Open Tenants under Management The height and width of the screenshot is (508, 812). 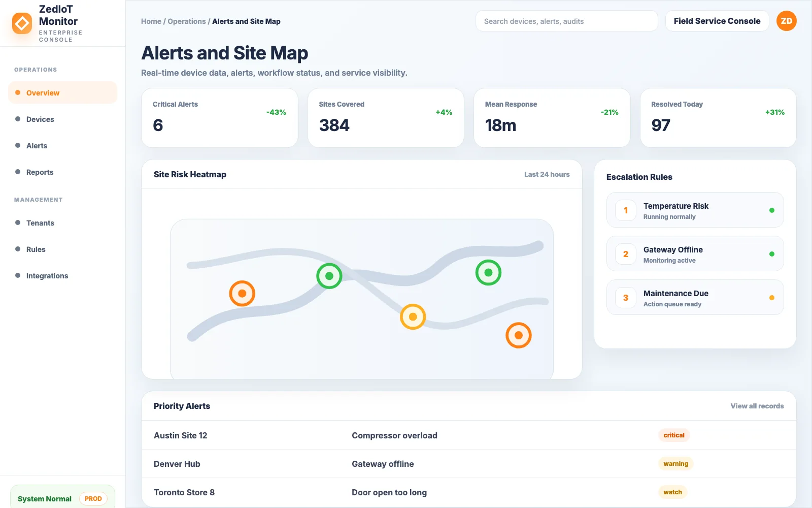62,223
